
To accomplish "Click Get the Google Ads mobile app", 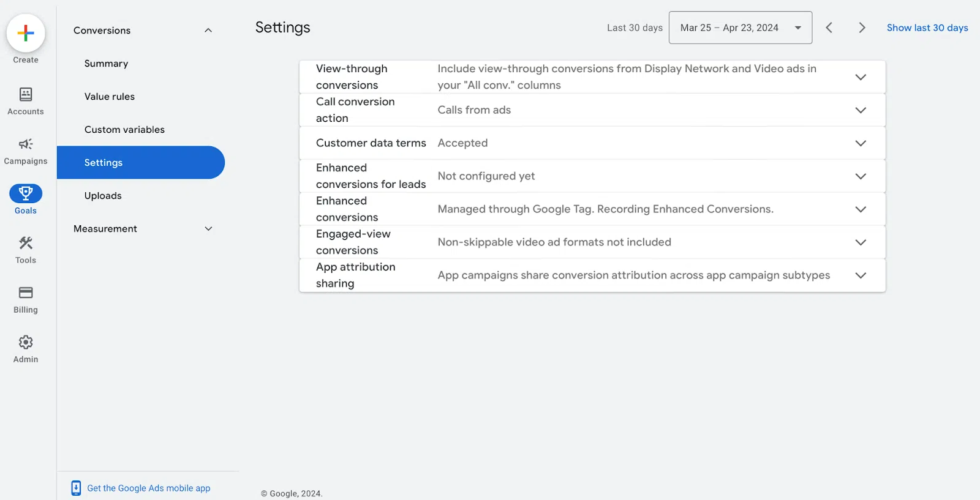I will tap(148, 488).
